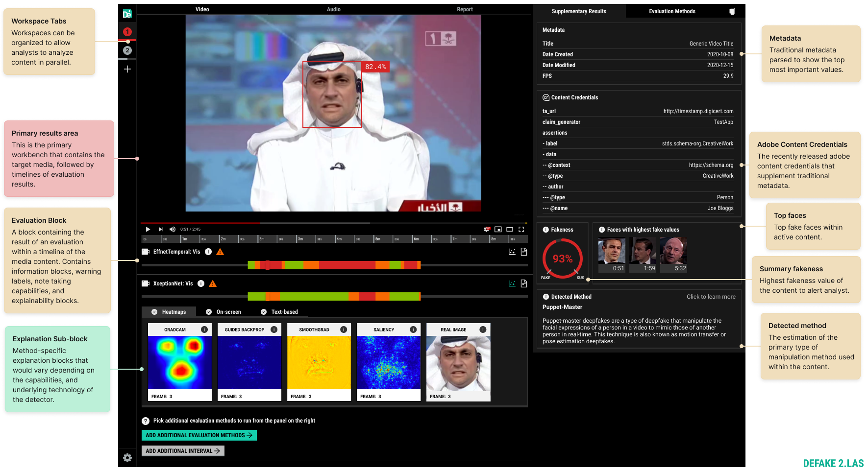Click the Fakeness panel info icon
868x471 pixels.
coord(546,229)
